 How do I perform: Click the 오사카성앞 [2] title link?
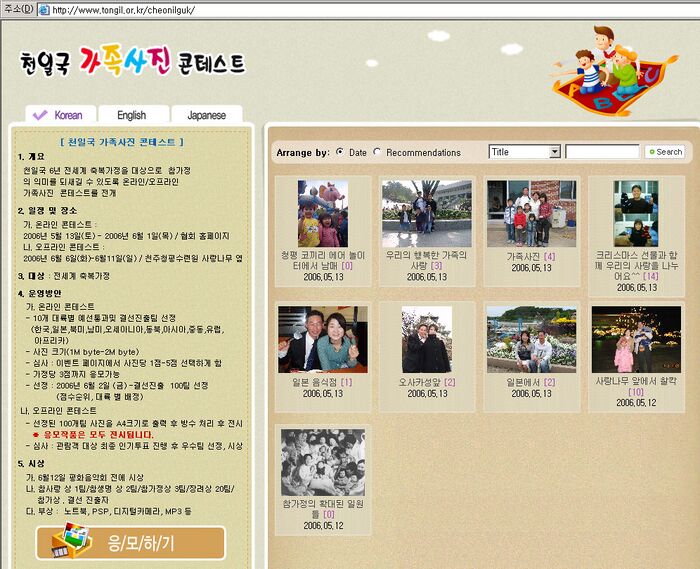pyautogui.click(x=427, y=382)
